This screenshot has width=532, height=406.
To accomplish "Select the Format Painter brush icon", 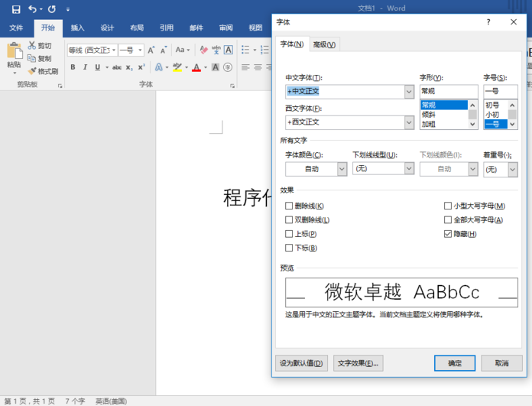I will pyautogui.click(x=32, y=71).
